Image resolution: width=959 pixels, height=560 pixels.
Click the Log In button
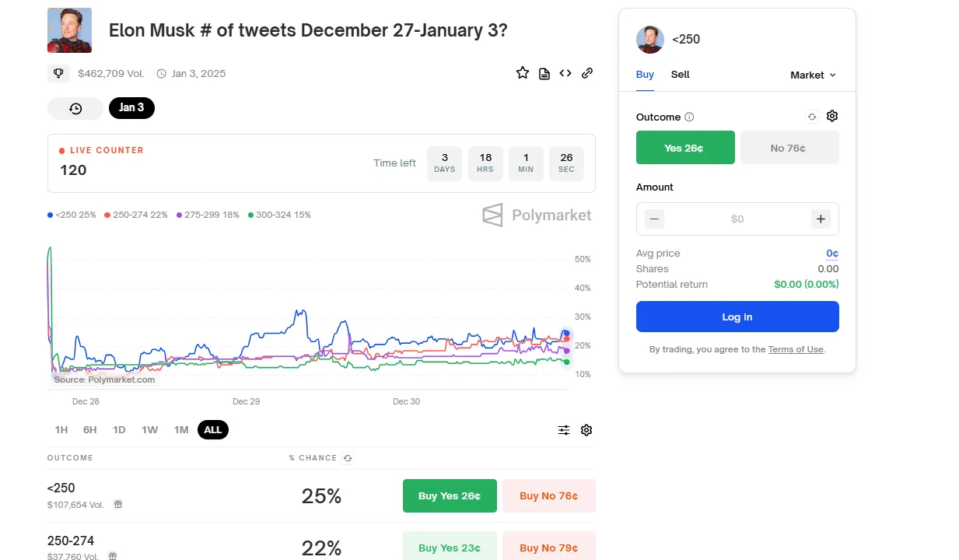point(737,317)
